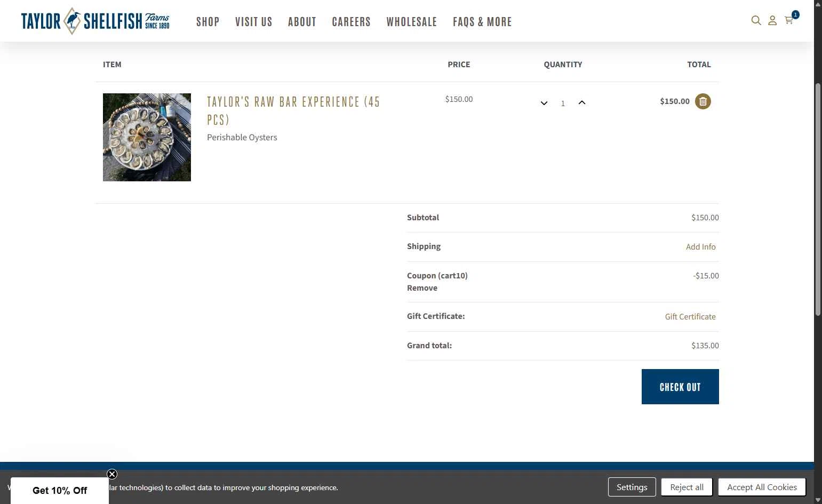Screen dimensions: 822x504
Task: Click the Shipping row label
Action: (424, 246)
